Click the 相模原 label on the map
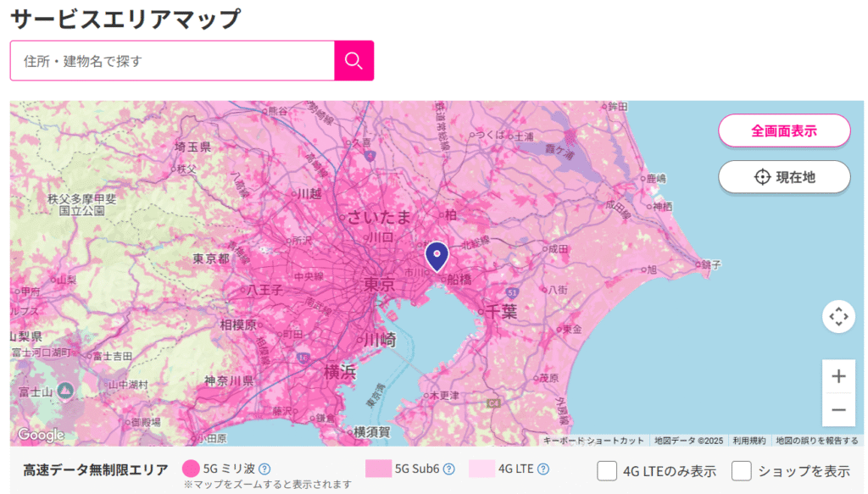Screen dimensions: 868x494 (238, 325)
